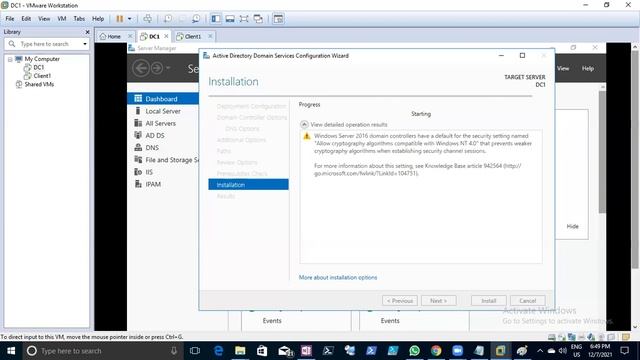Click the taskbar search box
This screenshot has height=360, width=640.
(x=103, y=351)
